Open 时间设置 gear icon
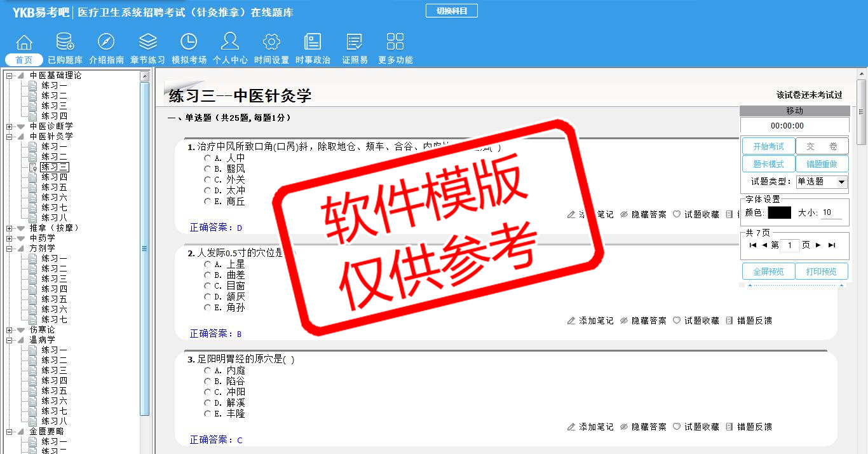 pyautogui.click(x=271, y=42)
